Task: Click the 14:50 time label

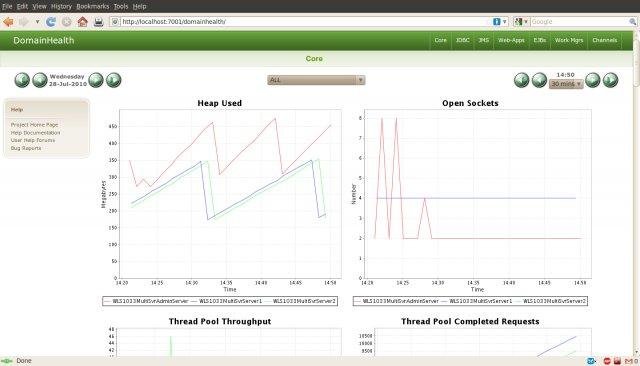Action: (565, 75)
